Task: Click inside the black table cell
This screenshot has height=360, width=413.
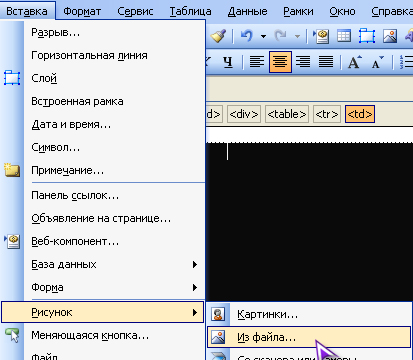Action: click(309, 222)
